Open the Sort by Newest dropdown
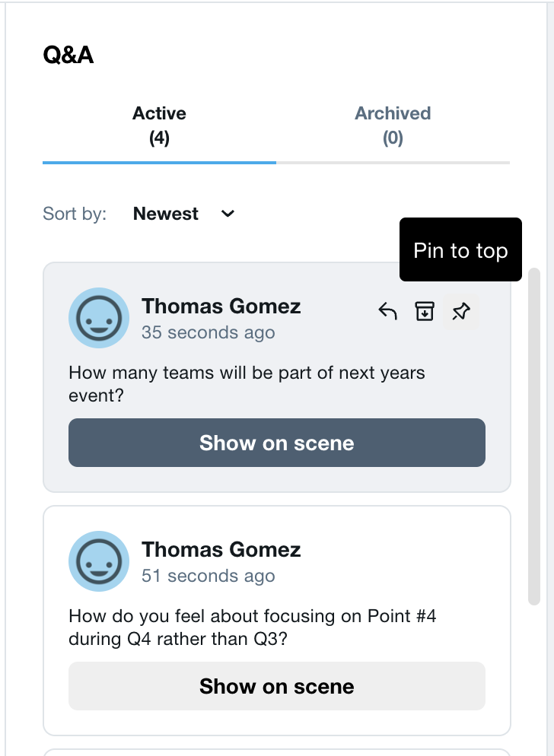 click(184, 214)
